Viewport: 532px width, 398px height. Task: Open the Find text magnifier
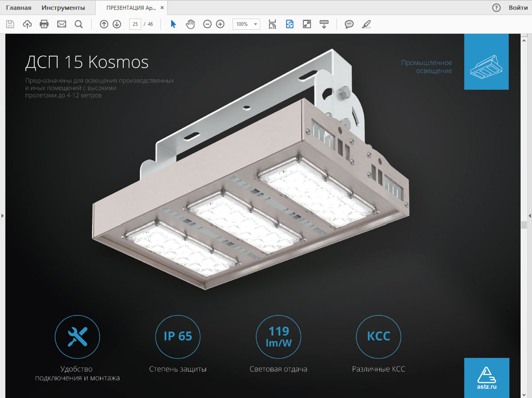79,24
